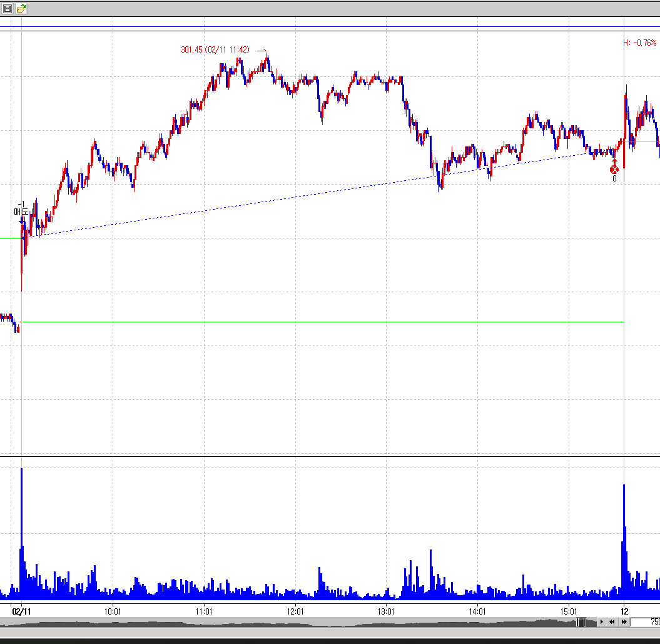Screen dimensions: 660x644
Task: Click the left handle of range scroller
Action: pyautogui.click(x=578, y=622)
